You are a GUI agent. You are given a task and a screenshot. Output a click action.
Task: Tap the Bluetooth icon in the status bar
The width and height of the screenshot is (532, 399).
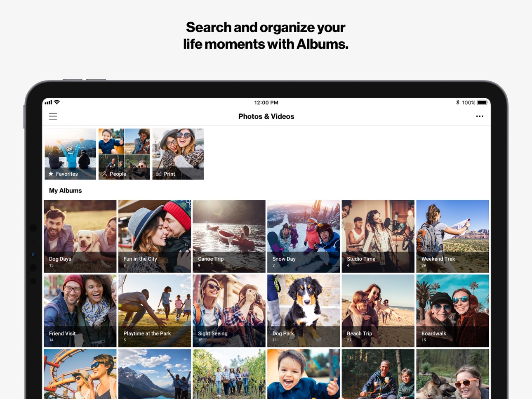click(457, 102)
